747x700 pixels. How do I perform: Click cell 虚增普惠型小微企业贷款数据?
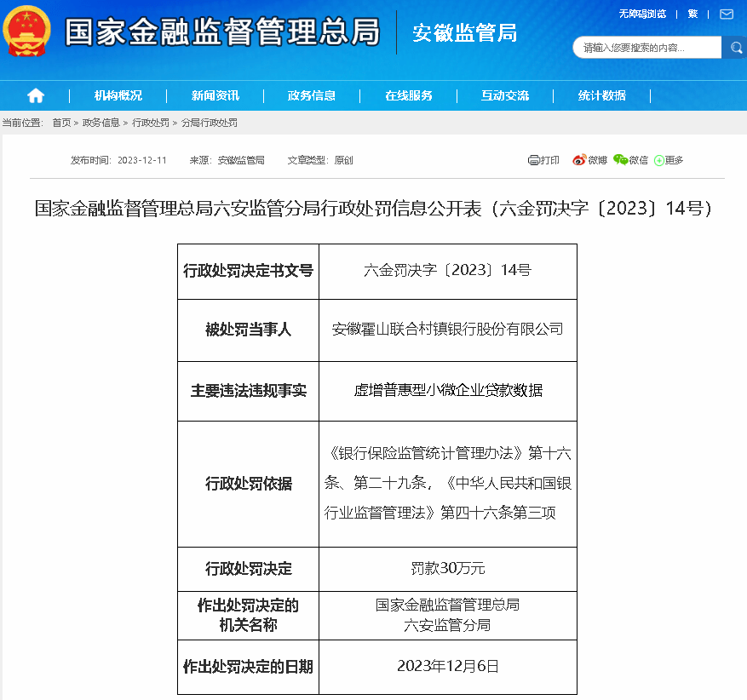coord(448,391)
